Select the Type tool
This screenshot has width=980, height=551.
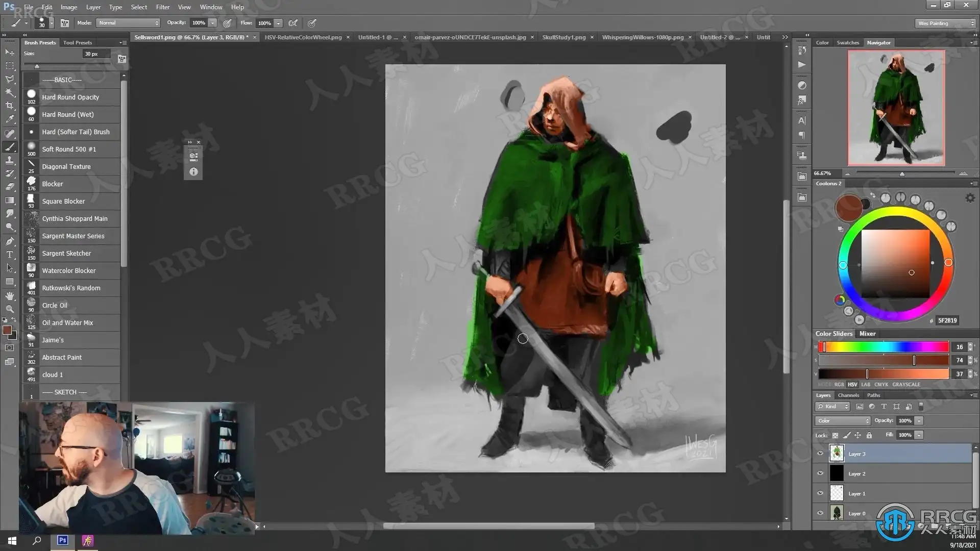click(10, 255)
